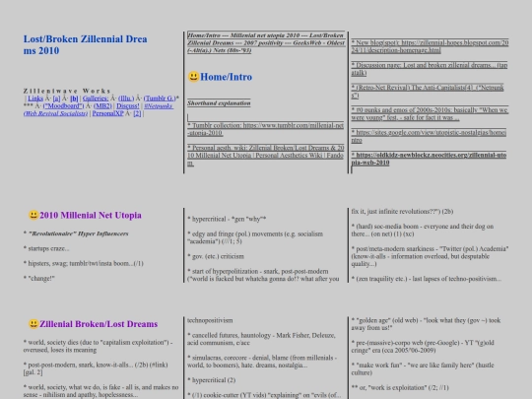Open the Discussion page tapatalk link
This screenshot has width=532, height=399.
tap(430, 69)
